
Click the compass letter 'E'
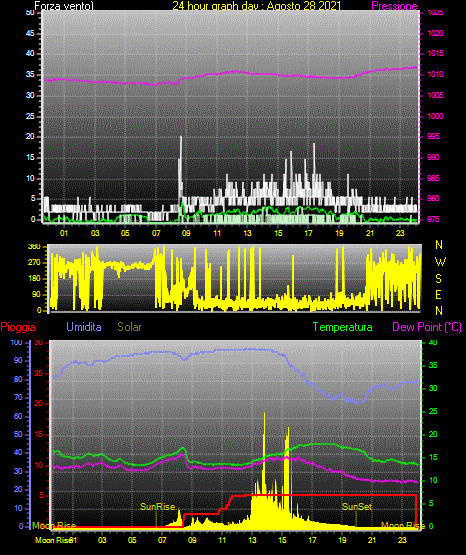(x=438, y=295)
